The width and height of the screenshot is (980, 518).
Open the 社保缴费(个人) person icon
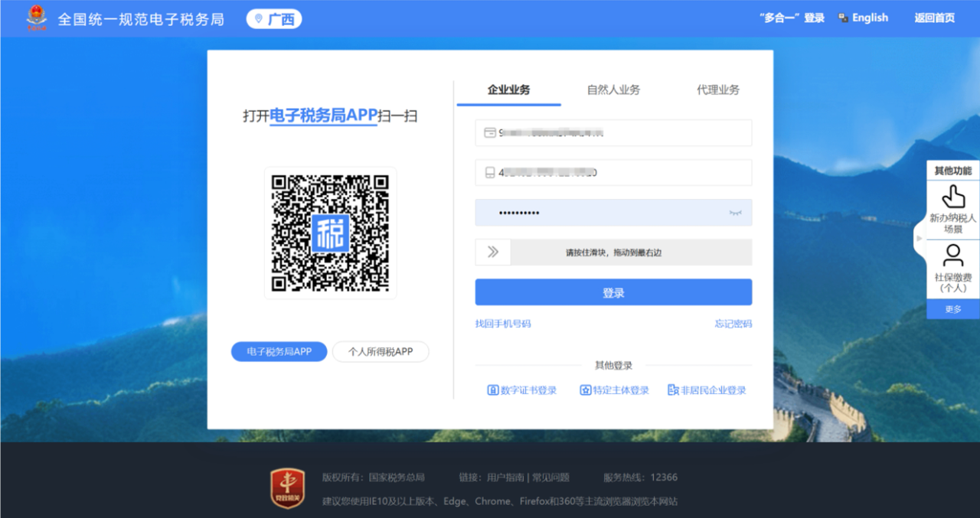952,256
